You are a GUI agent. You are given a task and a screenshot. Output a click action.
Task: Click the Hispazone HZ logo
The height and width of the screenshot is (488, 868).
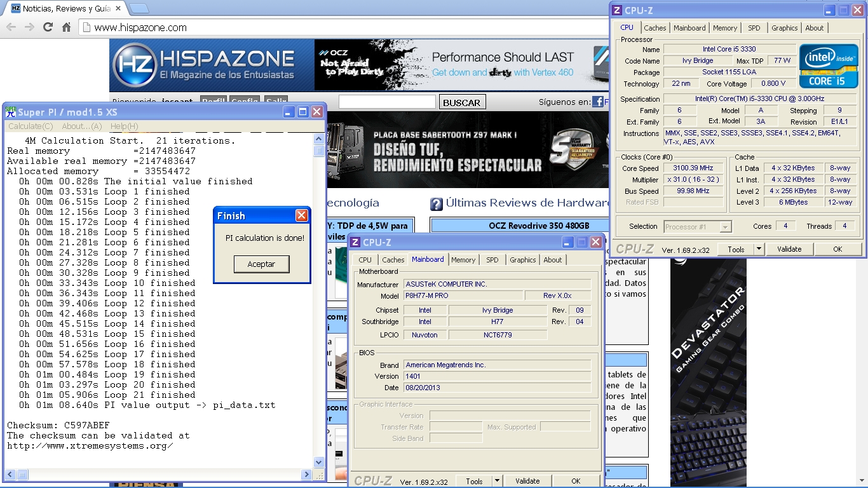point(134,65)
